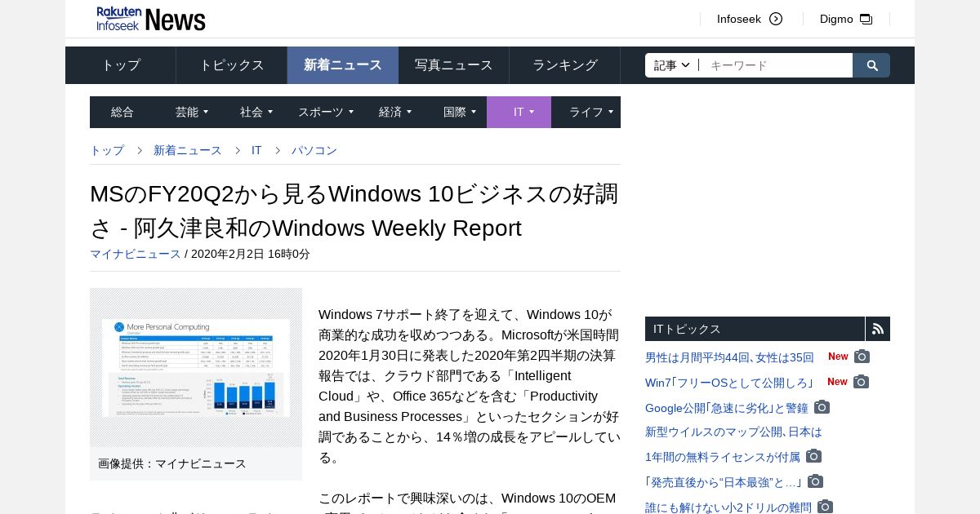980x514 pixels.
Task: Click the IT breadcrumb link
Action: pos(256,150)
